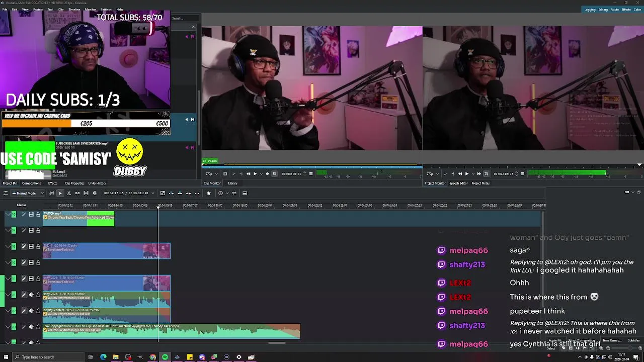Click Project Monitor play button
This screenshot has height=362, width=644.
point(466,174)
